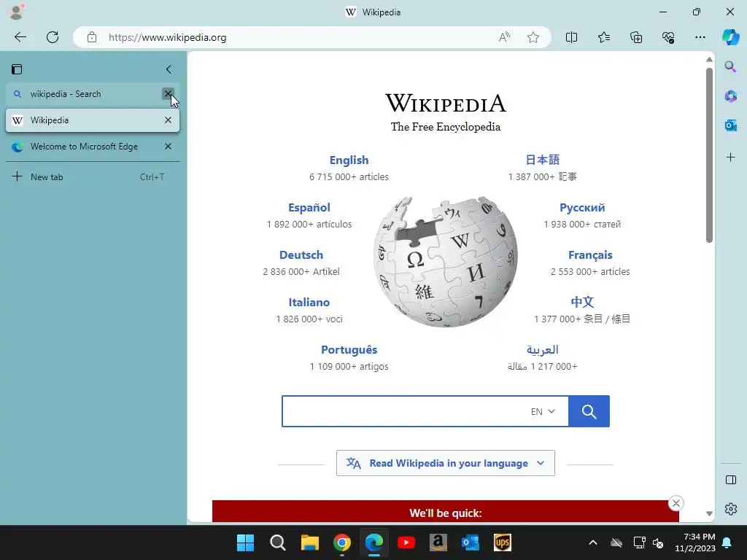Refresh the Wikipedia page
The image size is (747, 560).
[x=53, y=37]
